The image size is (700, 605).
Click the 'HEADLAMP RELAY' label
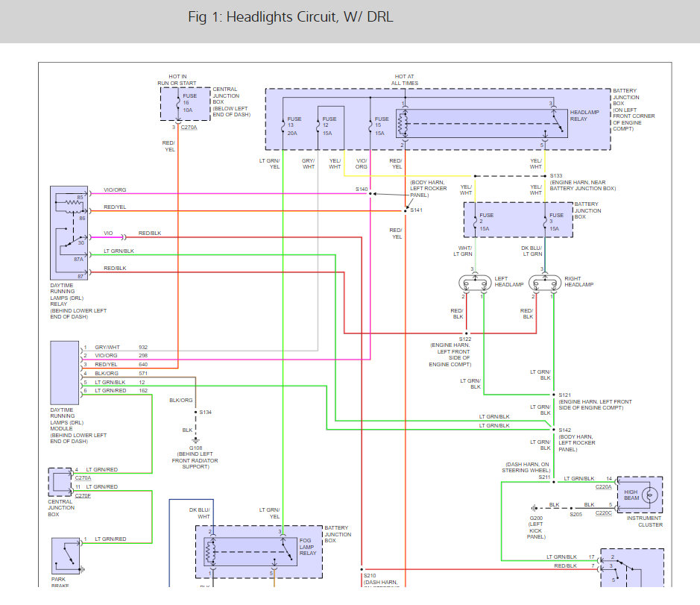click(584, 116)
